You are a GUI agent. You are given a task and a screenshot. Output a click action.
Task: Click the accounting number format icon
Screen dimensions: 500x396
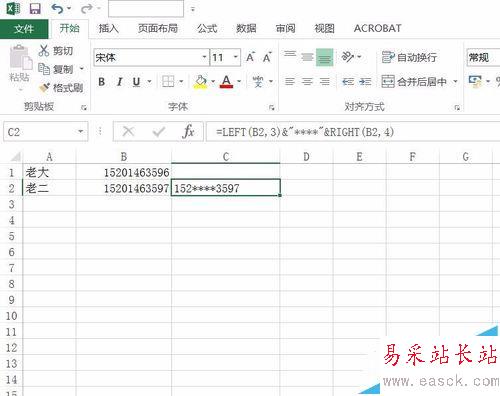(475, 81)
